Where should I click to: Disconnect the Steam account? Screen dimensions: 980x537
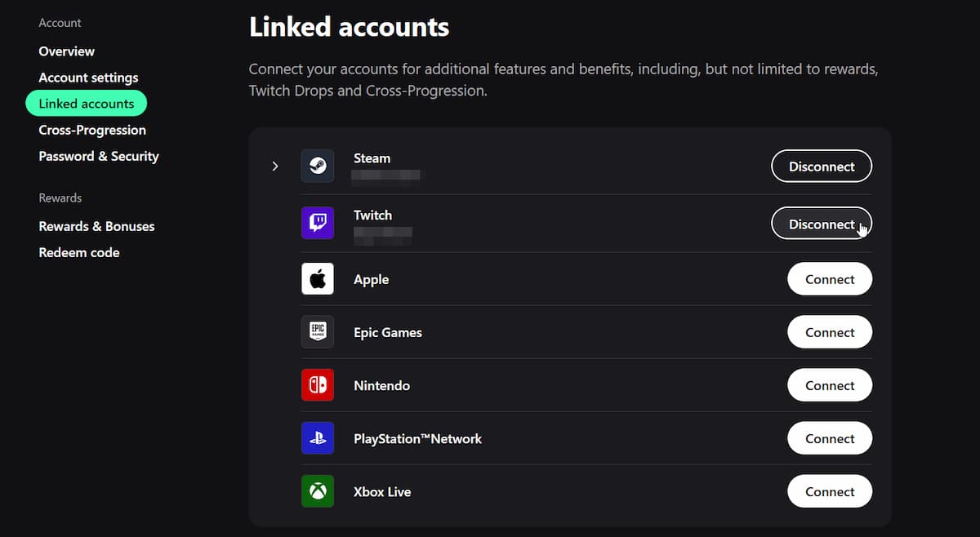pyautogui.click(x=822, y=166)
